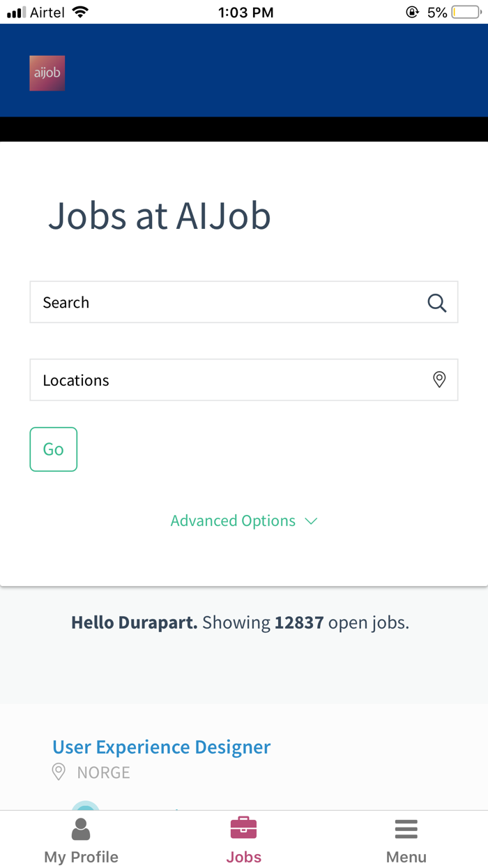Select the Jobs tab at the bottom

pyautogui.click(x=243, y=841)
